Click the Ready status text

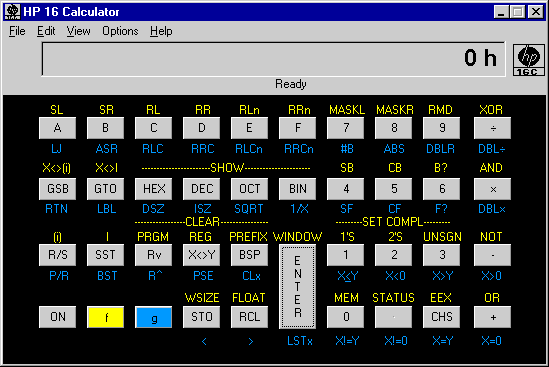coord(291,84)
